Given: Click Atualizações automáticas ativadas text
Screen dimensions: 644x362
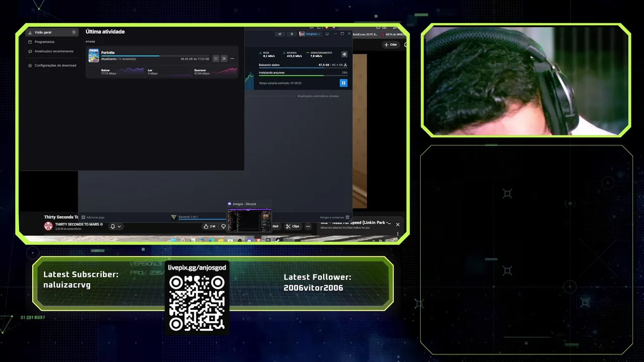Looking at the screenshot, I should coord(318,96).
